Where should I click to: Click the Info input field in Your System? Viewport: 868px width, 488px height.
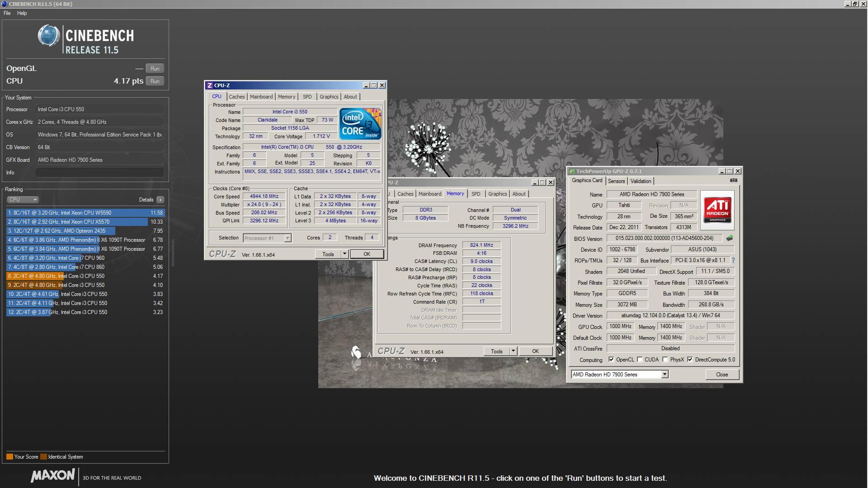99,173
